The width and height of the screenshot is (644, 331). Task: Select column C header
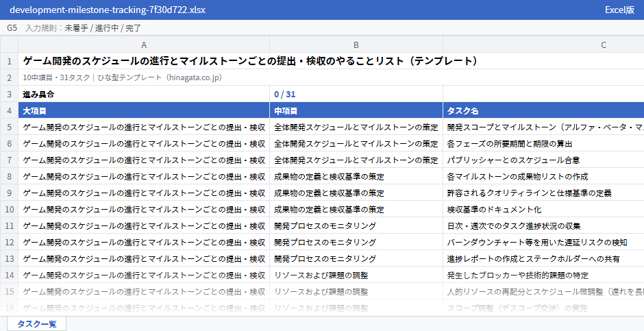tap(543, 45)
